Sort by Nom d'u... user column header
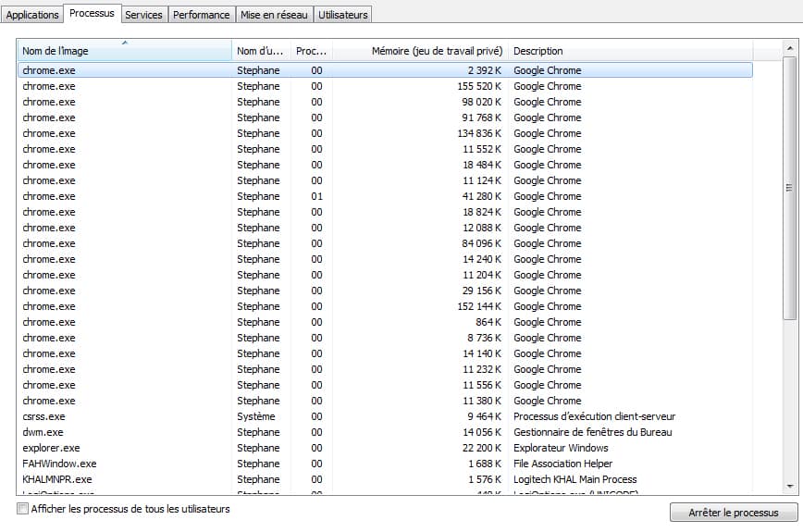The width and height of the screenshot is (803, 532). click(x=261, y=51)
